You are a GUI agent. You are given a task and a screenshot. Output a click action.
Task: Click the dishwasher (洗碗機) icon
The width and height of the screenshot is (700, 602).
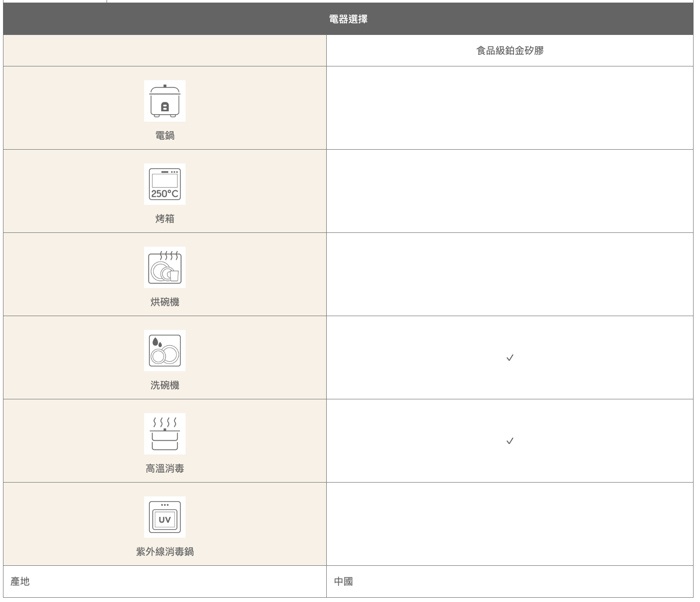(164, 351)
